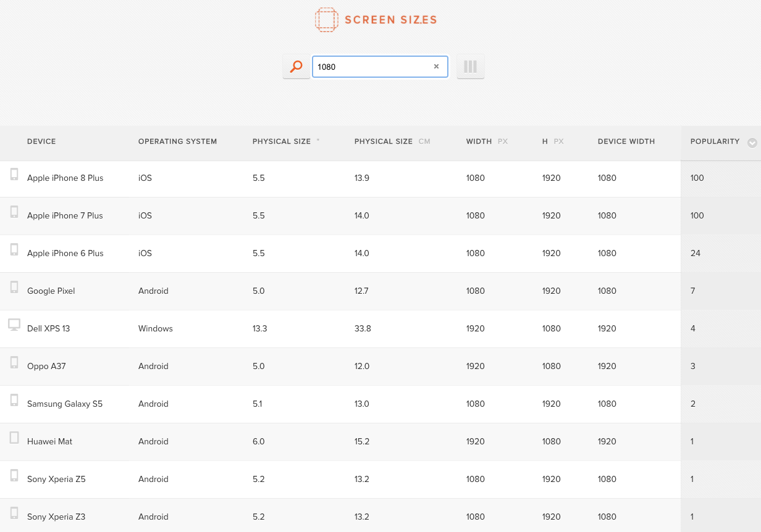This screenshot has width=761, height=532.
Task: Click tablet icon for Huawei Mat
Action: 14,438
